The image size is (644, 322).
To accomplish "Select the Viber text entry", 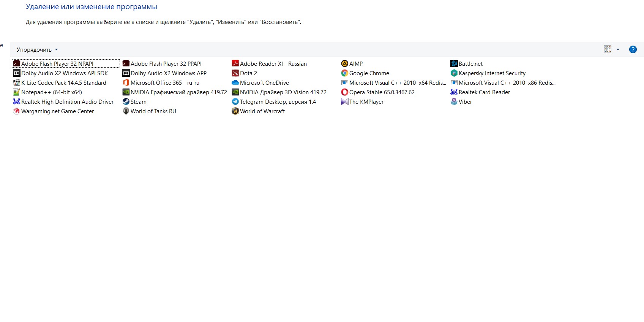I will [465, 102].
